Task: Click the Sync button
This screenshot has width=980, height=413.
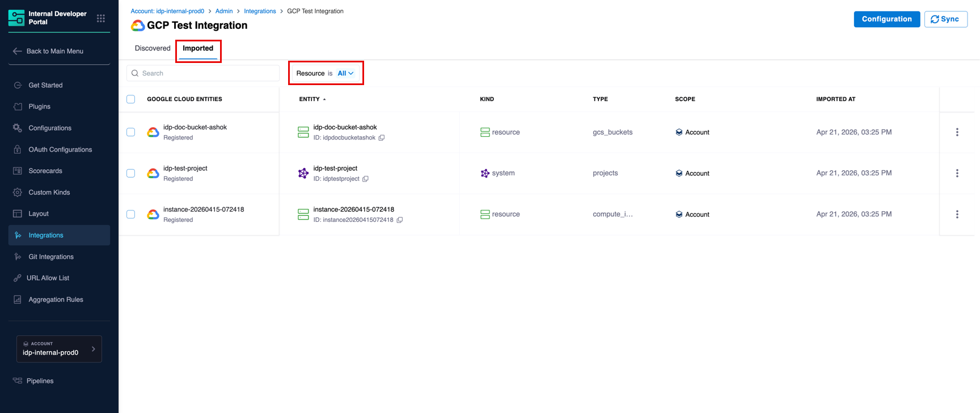Action: click(x=946, y=19)
